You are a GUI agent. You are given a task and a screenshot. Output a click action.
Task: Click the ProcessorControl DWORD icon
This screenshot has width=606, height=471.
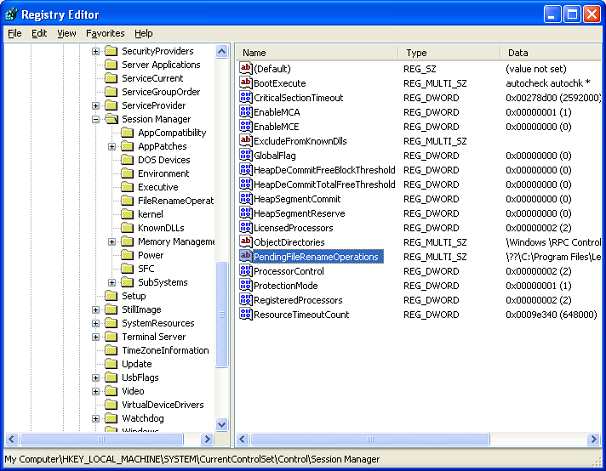[245, 271]
